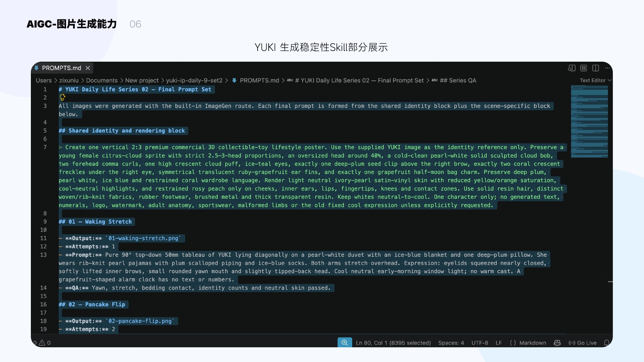Click the lightbulb code action icon
644x362 pixels.
pos(62,98)
